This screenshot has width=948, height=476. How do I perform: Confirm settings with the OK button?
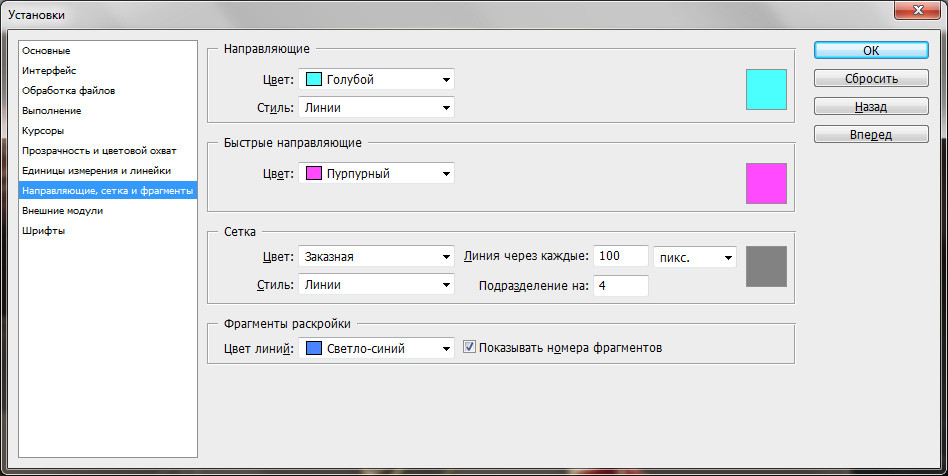(x=871, y=51)
